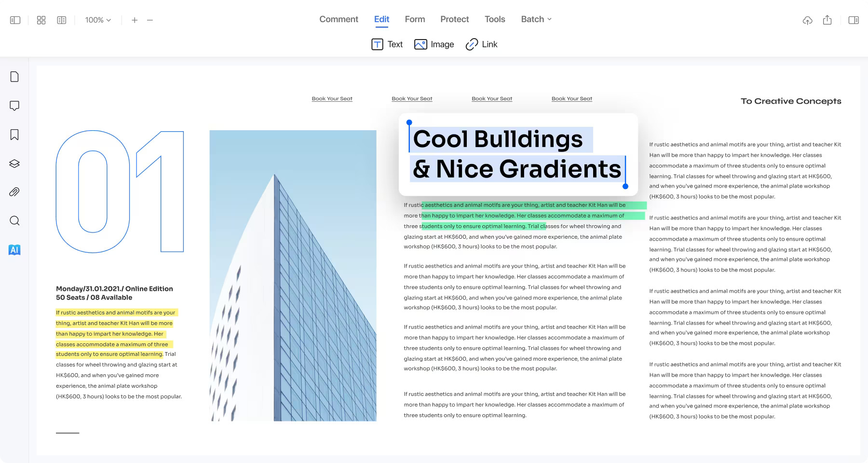This screenshot has width=868, height=463.
Task: Click 'Monday/31.01.2021./ Online Edition' text
Action: 114,289
